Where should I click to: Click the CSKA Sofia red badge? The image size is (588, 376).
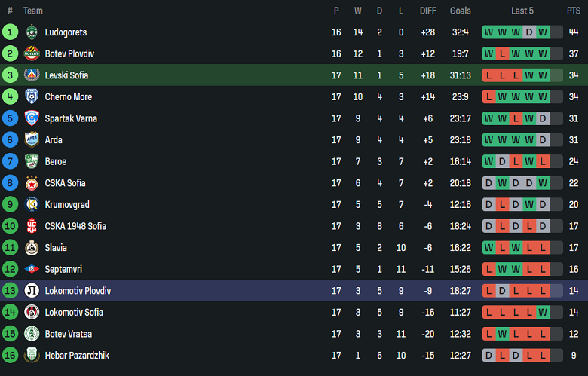pos(32,183)
